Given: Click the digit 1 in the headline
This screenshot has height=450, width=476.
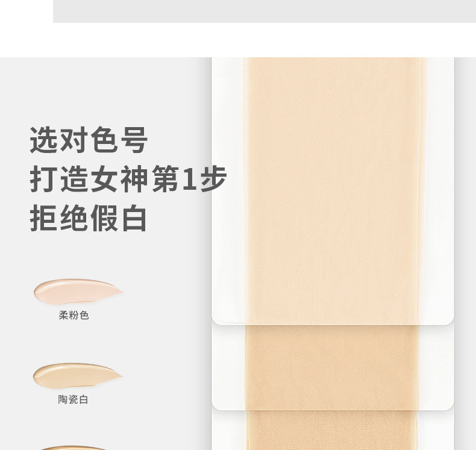Looking at the screenshot, I should [x=189, y=179].
